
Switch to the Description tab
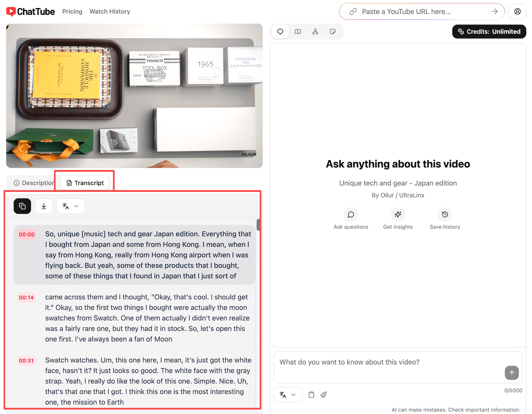(34, 183)
